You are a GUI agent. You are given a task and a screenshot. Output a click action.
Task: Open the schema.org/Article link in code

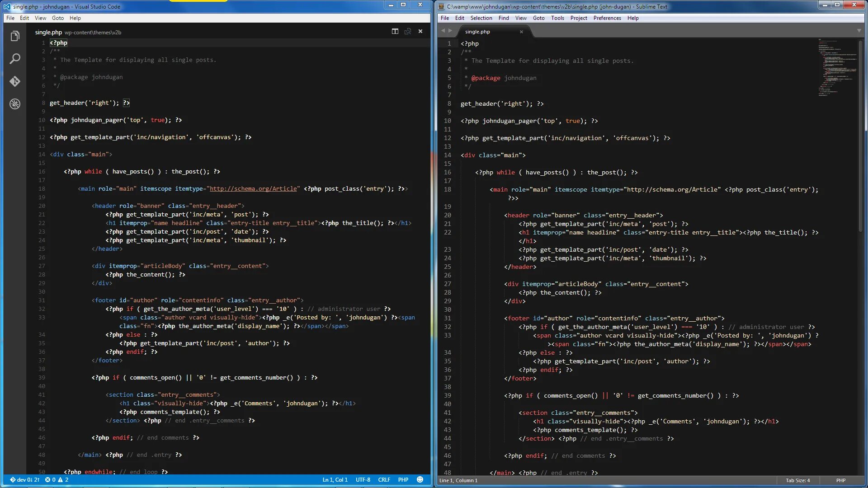pyautogui.click(x=253, y=189)
